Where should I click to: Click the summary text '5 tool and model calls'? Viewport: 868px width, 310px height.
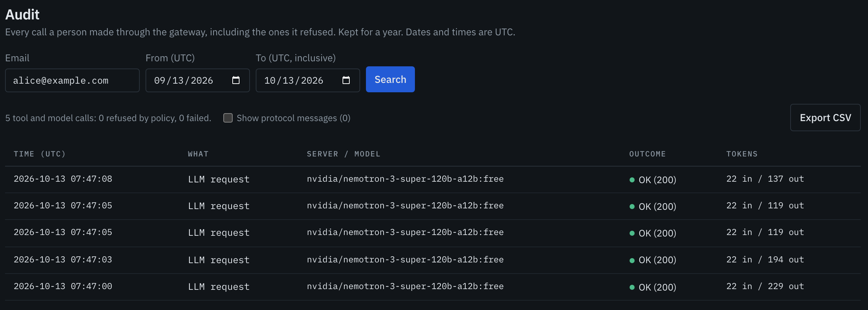pyautogui.click(x=50, y=118)
